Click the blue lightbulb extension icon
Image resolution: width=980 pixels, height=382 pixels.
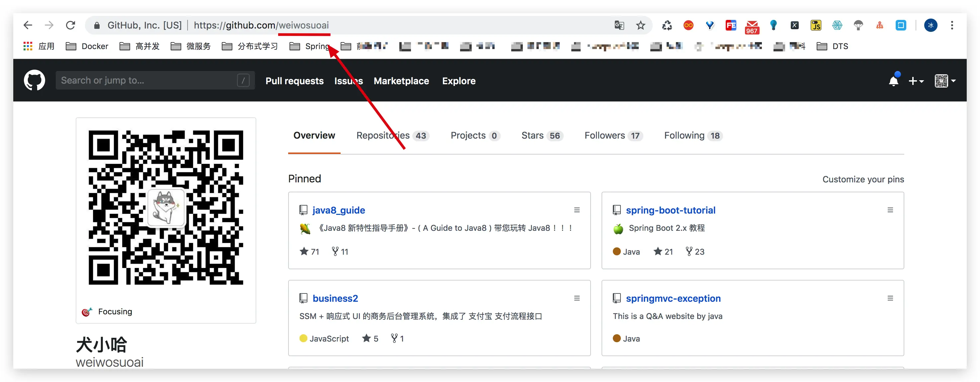click(774, 26)
